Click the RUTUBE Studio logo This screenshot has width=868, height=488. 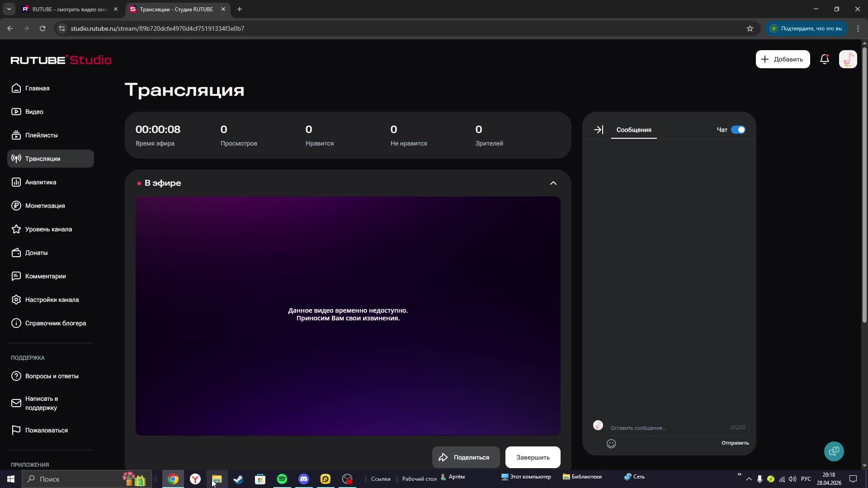point(61,60)
